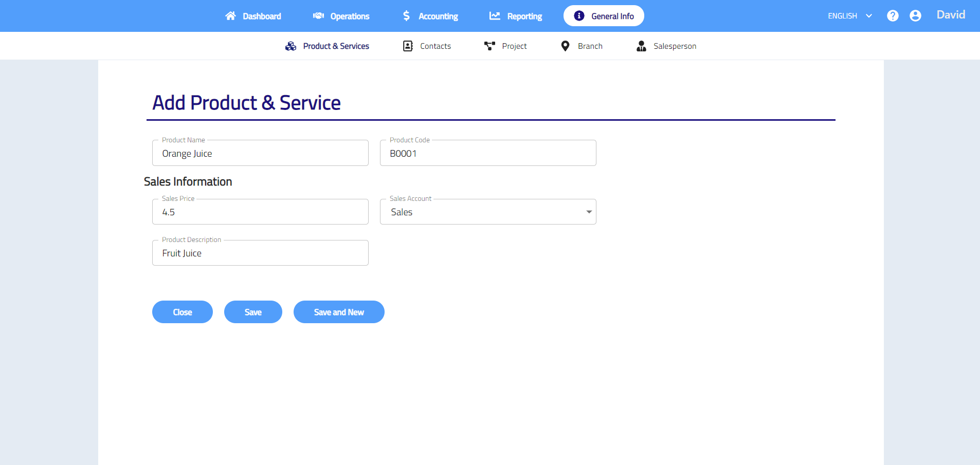The height and width of the screenshot is (465, 980).
Task: Switch to the General Info tab
Action: [604, 16]
